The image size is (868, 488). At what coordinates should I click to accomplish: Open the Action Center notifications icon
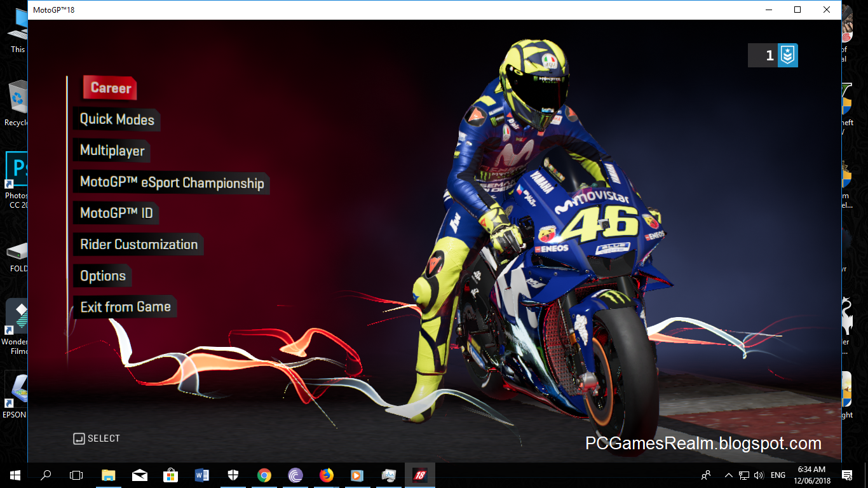tap(847, 475)
